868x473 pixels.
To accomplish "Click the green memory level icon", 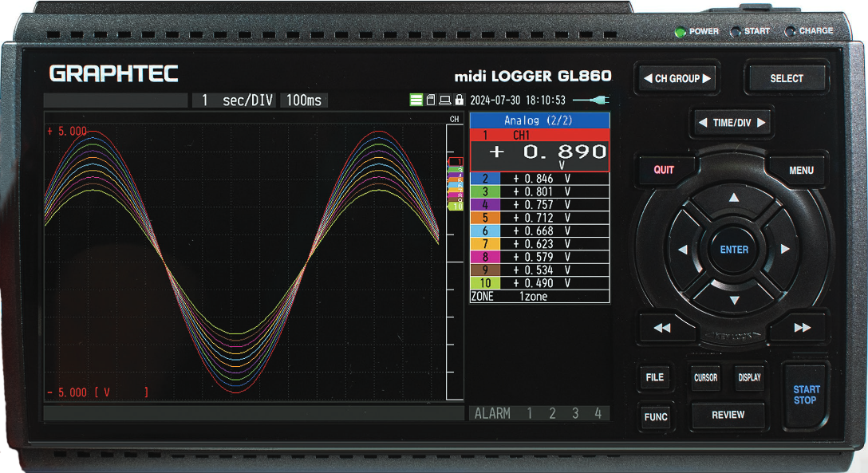I will [416, 100].
